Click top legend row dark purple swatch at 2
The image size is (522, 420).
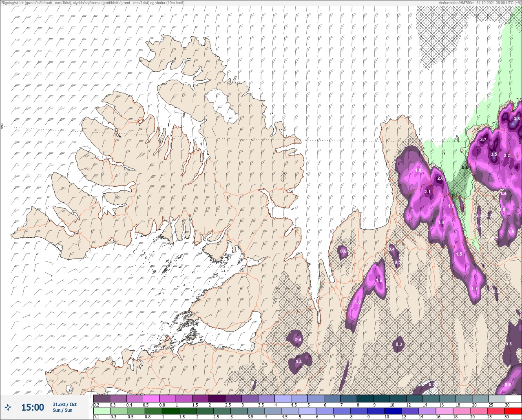pyautogui.click(x=217, y=398)
